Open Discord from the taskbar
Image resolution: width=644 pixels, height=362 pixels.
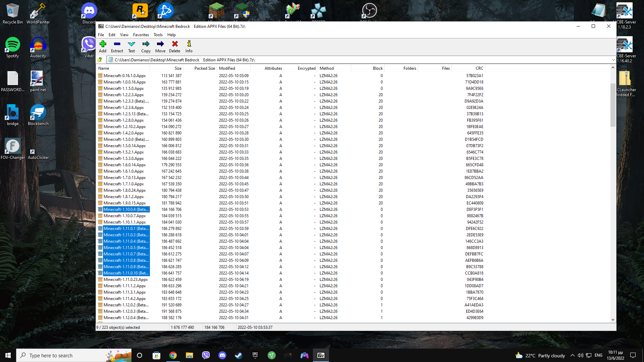click(x=222, y=355)
